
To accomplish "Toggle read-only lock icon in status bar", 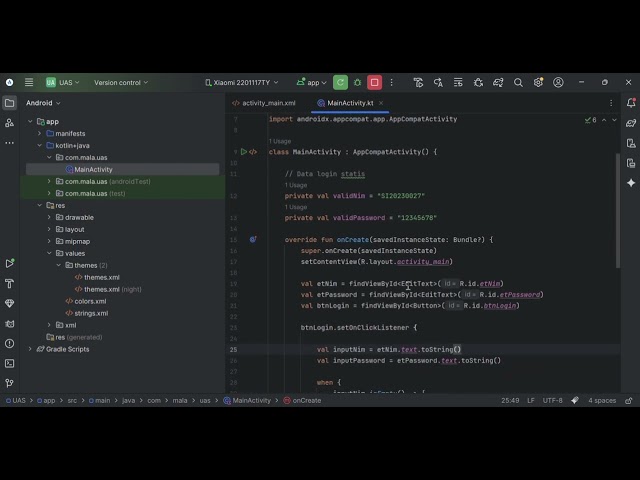I will [x=629, y=400].
